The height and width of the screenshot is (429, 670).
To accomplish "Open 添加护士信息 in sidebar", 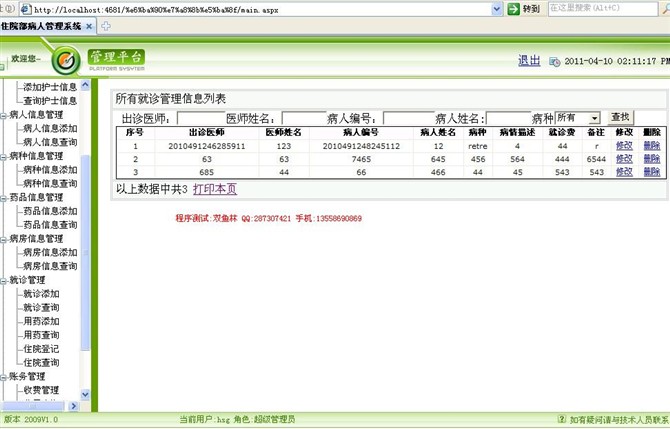I will click(50, 87).
